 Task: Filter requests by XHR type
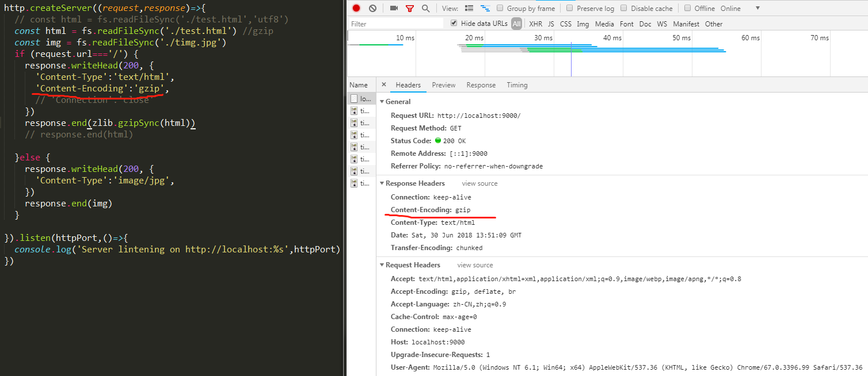535,24
